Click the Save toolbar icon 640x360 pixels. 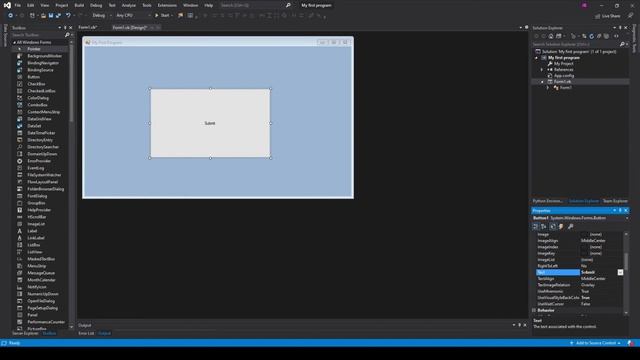[51, 16]
